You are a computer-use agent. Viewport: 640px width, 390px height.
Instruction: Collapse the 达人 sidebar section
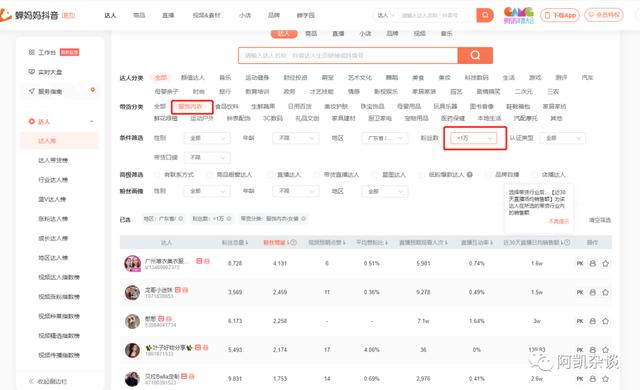(x=91, y=121)
